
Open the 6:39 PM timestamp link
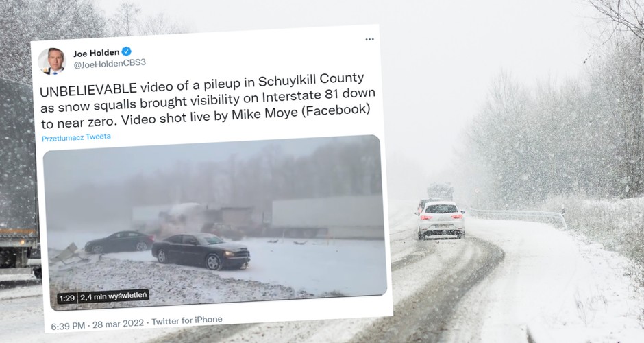click(x=68, y=326)
